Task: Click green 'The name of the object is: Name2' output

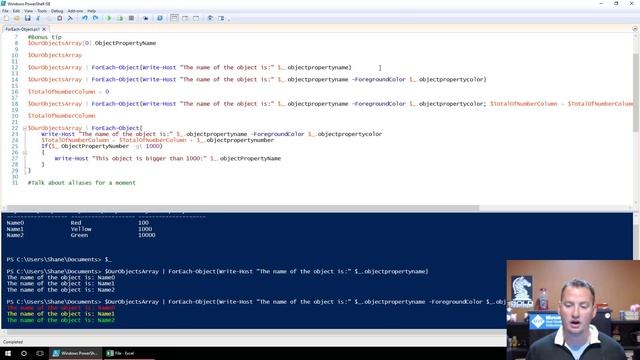Action: tap(60, 320)
